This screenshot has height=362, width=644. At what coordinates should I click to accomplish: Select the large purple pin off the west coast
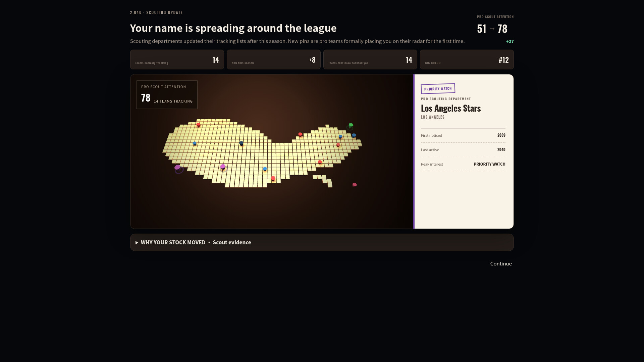click(x=177, y=167)
